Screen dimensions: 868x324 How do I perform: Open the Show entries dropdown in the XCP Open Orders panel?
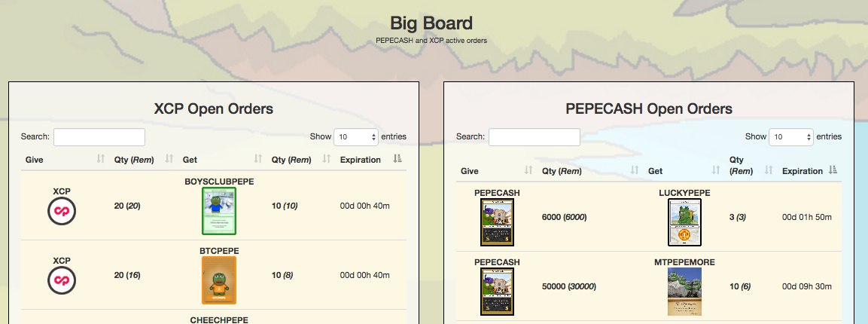(x=356, y=137)
